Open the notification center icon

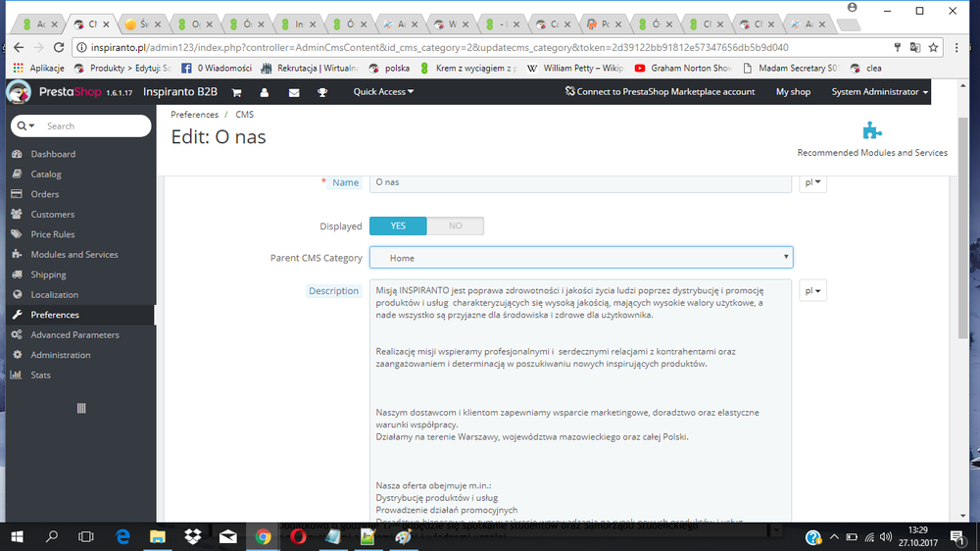[957, 536]
